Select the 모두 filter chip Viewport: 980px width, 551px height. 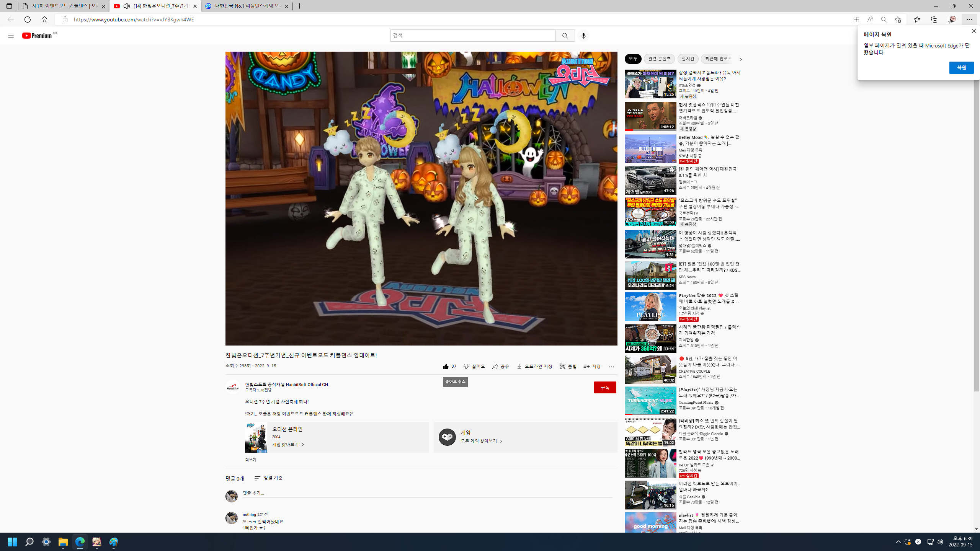633,59
